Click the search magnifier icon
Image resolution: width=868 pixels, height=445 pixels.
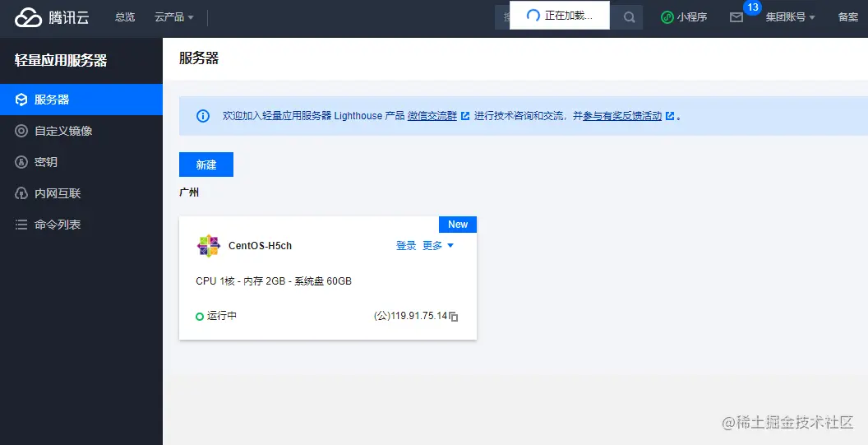[629, 17]
